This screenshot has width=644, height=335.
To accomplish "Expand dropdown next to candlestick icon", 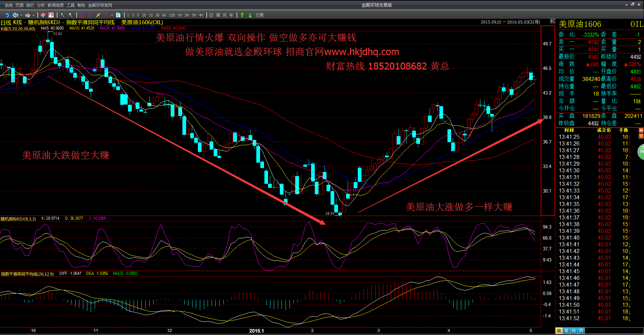I will tap(112, 15).
